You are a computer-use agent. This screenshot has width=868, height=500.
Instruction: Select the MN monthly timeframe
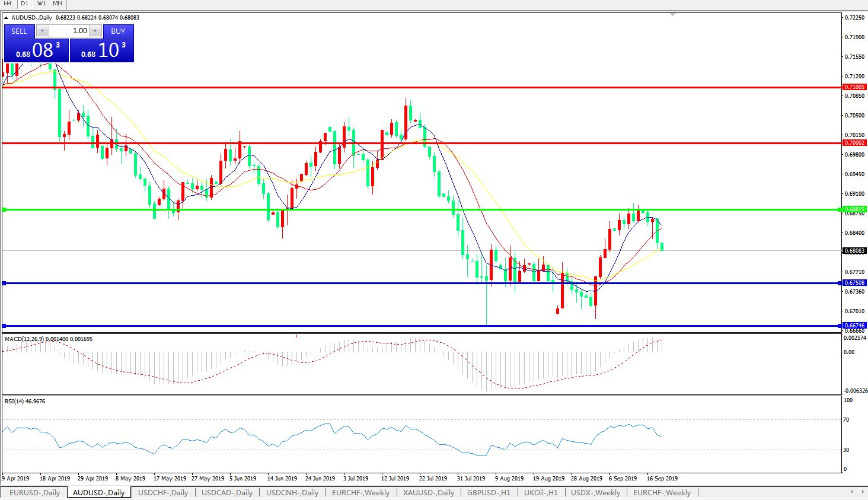pyautogui.click(x=58, y=4)
